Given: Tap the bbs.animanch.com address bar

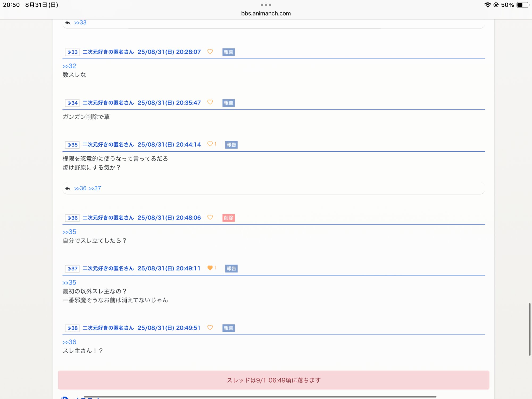Looking at the screenshot, I should pos(266,13).
